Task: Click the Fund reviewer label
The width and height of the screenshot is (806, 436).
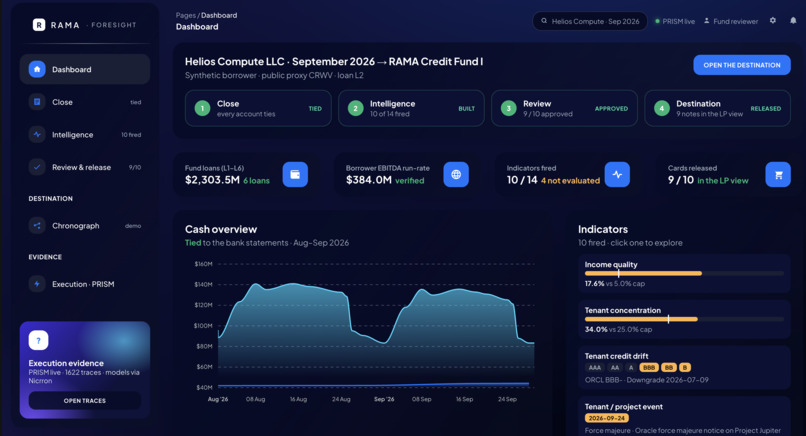Action: (736, 22)
